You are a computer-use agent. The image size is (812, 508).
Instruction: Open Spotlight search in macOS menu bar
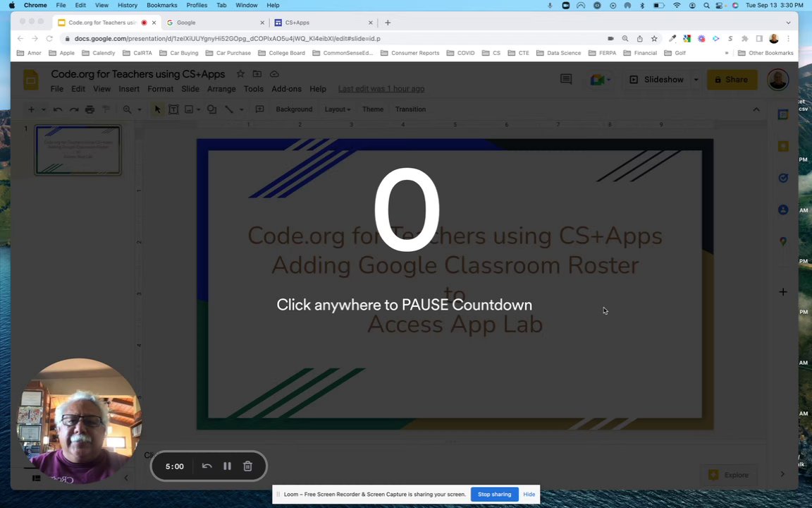click(706, 5)
